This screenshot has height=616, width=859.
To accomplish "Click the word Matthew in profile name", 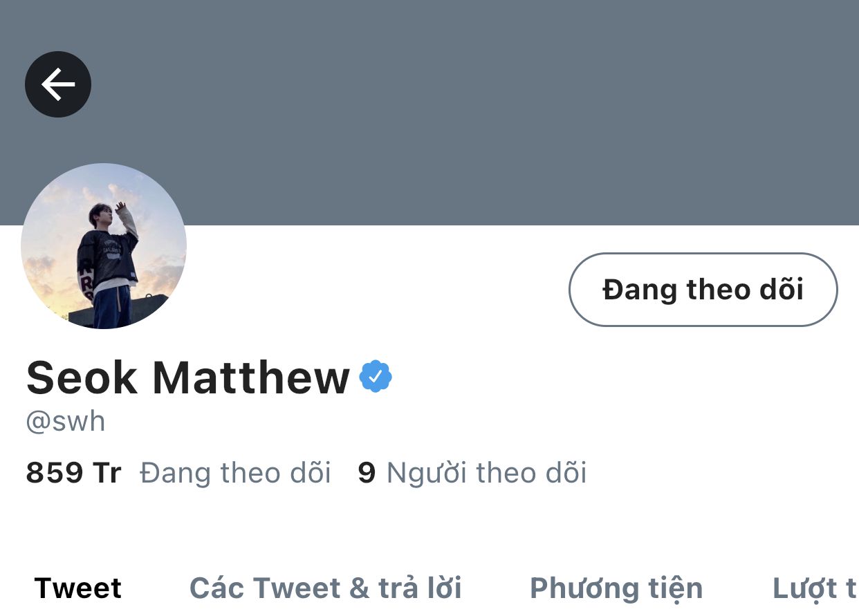I will pyautogui.click(x=251, y=377).
